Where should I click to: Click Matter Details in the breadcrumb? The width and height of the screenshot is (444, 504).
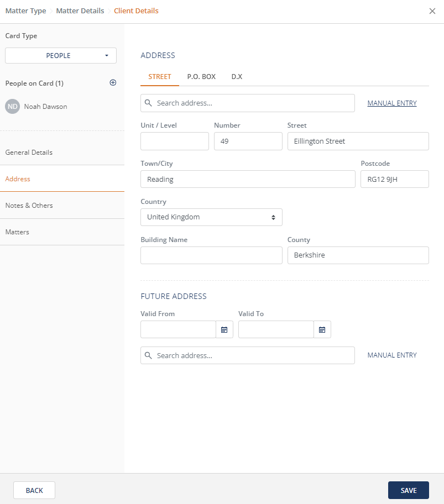pyautogui.click(x=80, y=11)
